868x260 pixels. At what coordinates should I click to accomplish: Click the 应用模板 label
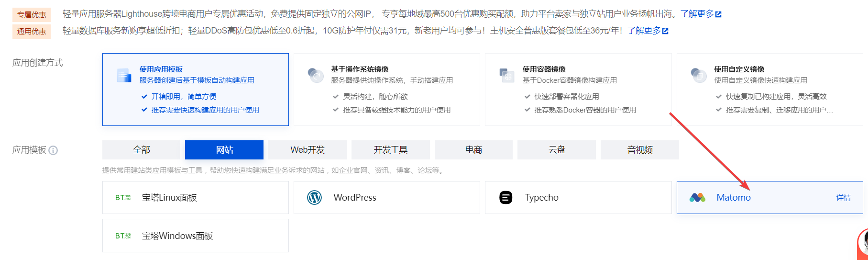[x=29, y=150]
